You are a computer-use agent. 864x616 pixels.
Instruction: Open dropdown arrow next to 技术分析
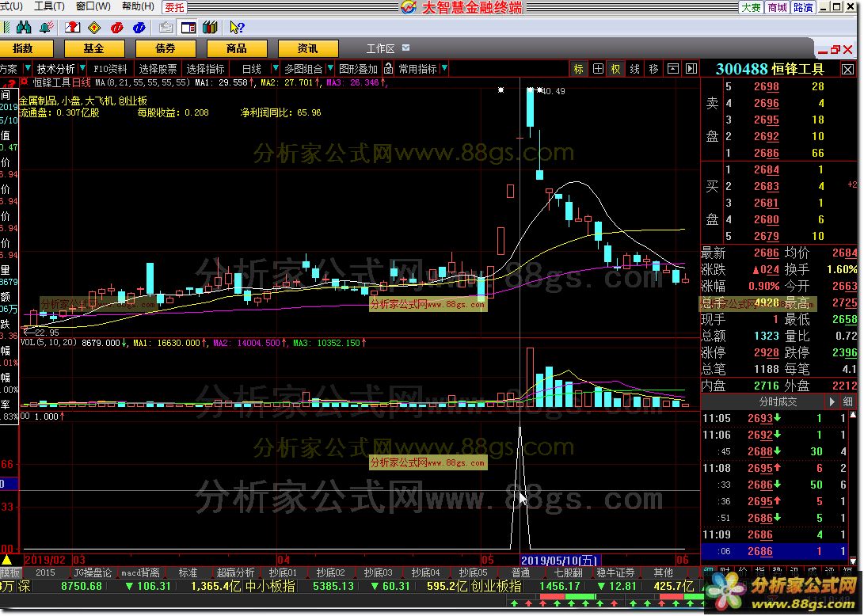(82, 68)
